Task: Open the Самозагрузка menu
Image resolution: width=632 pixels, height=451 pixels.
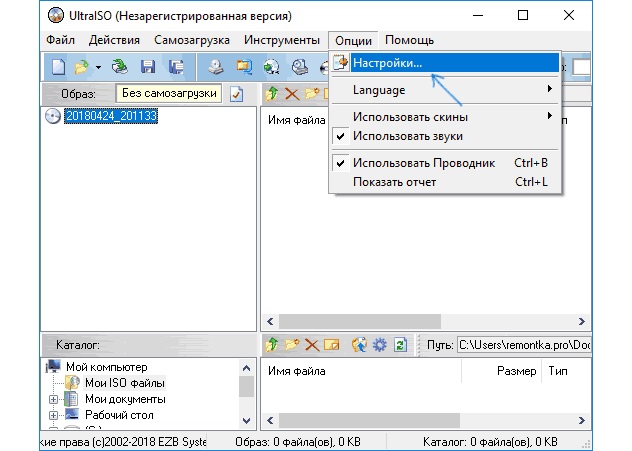Action: click(192, 40)
